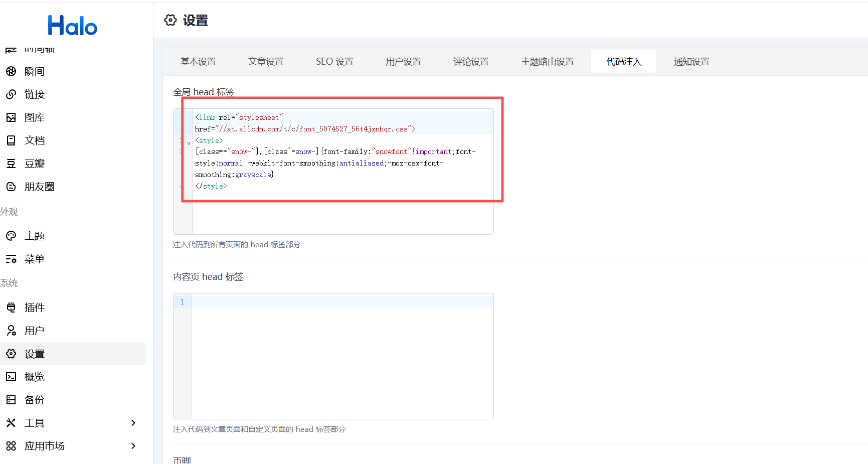Collapse the style tag fold arrow in editor
Image resolution: width=868 pixels, height=464 pixels.
point(189,143)
